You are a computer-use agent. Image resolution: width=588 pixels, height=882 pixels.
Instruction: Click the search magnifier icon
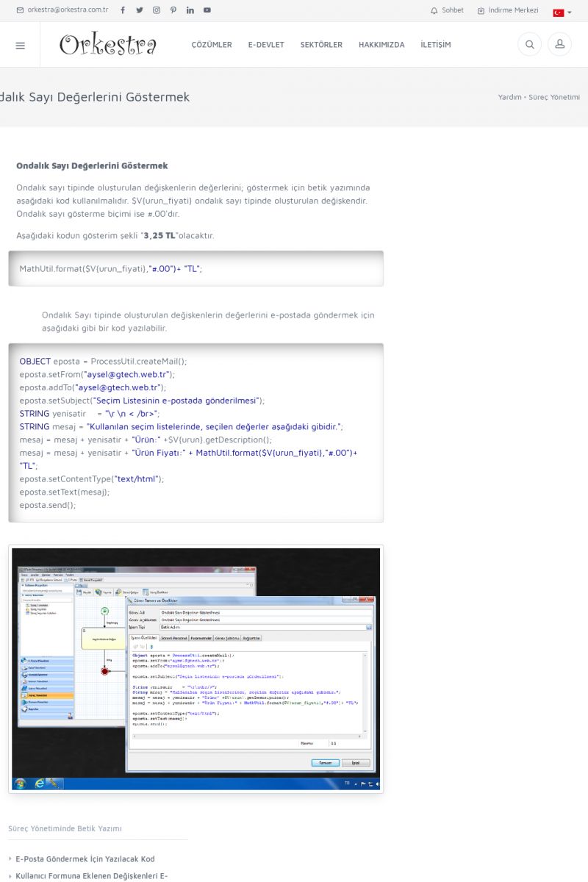529,45
